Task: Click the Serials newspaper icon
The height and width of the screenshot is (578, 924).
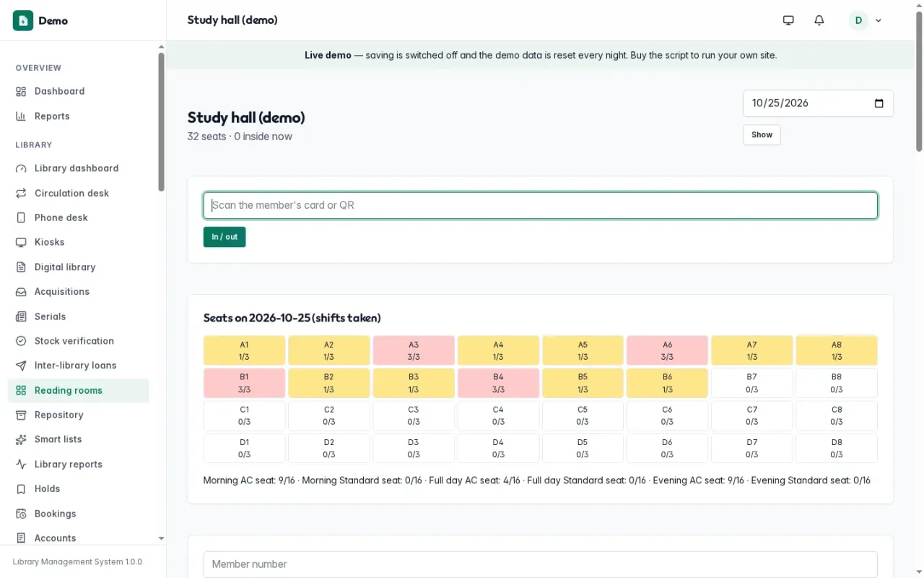Action: click(x=21, y=316)
